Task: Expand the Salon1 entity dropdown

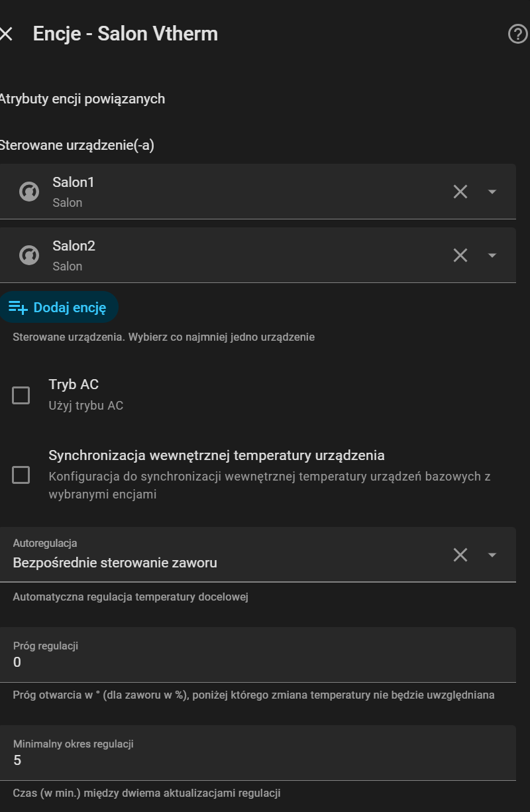Action: (x=492, y=192)
